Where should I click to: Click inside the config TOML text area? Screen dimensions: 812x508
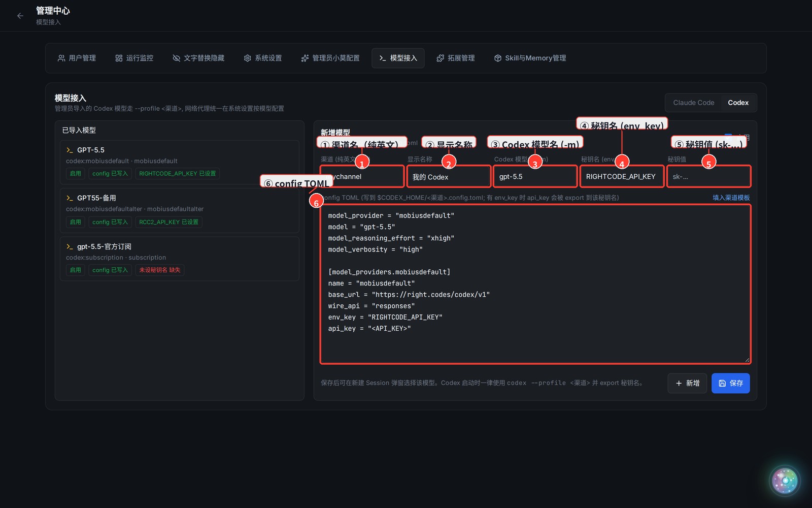(x=535, y=284)
